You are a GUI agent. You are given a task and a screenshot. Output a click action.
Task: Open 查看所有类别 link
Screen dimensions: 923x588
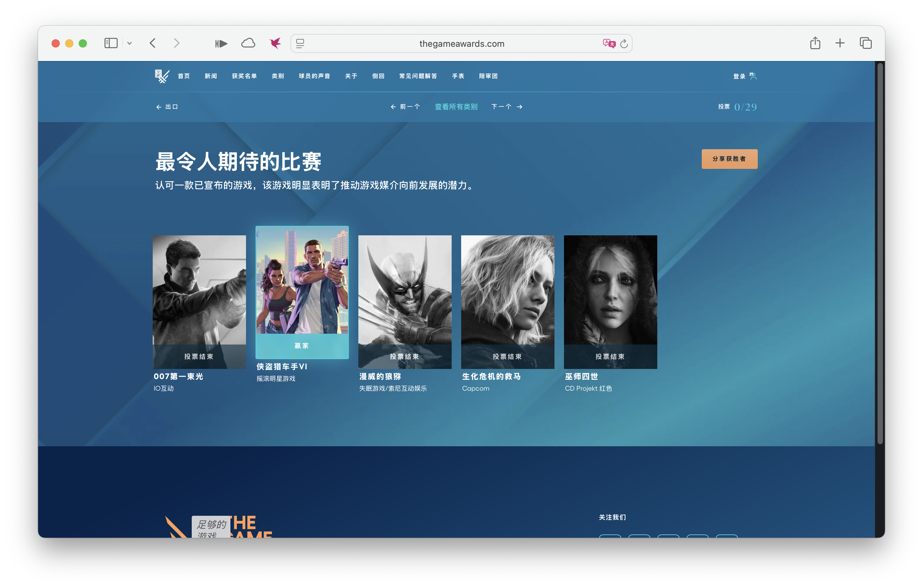pyautogui.click(x=456, y=106)
